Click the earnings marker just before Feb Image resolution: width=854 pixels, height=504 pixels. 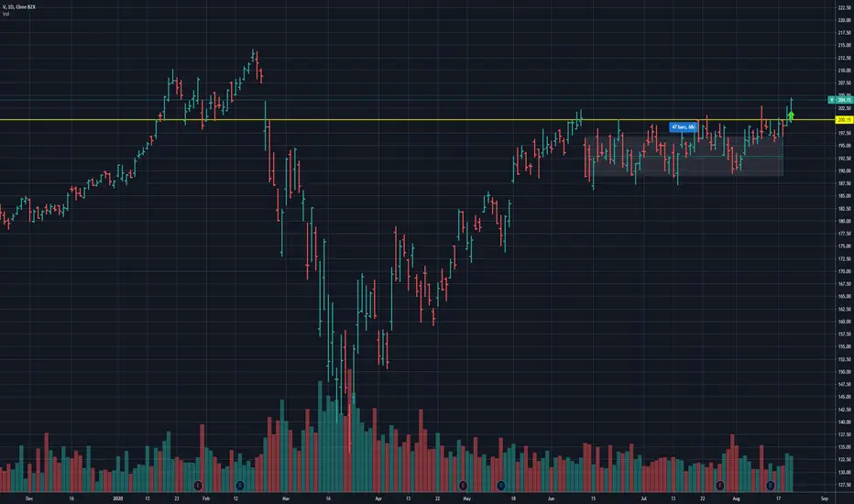(x=198, y=485)
